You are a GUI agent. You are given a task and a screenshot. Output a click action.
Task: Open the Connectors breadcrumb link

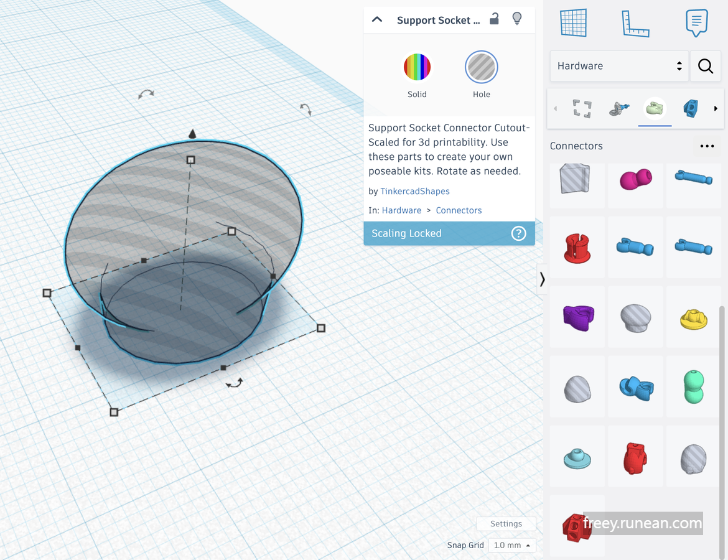[x=459, y=210]
